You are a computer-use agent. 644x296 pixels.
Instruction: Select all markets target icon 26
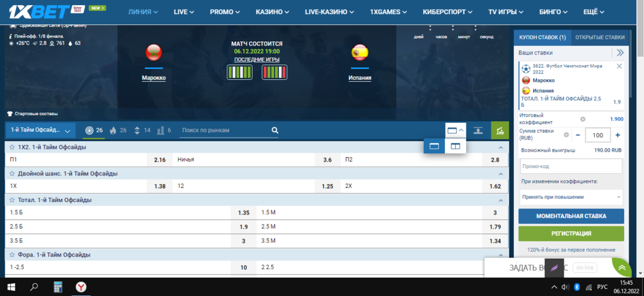(x=94, y=131)
